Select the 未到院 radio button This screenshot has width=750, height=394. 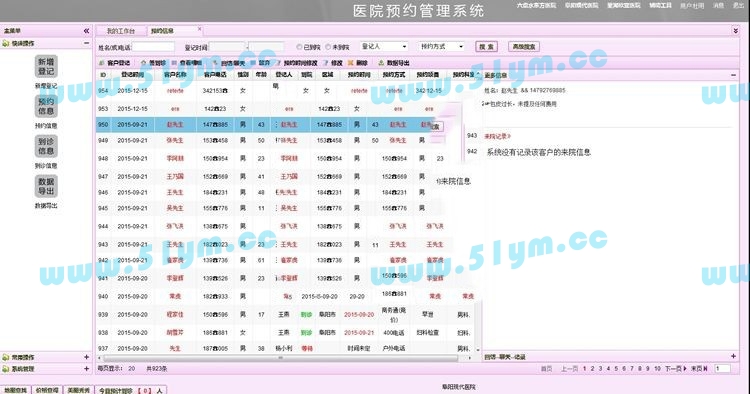coord(328,47)
